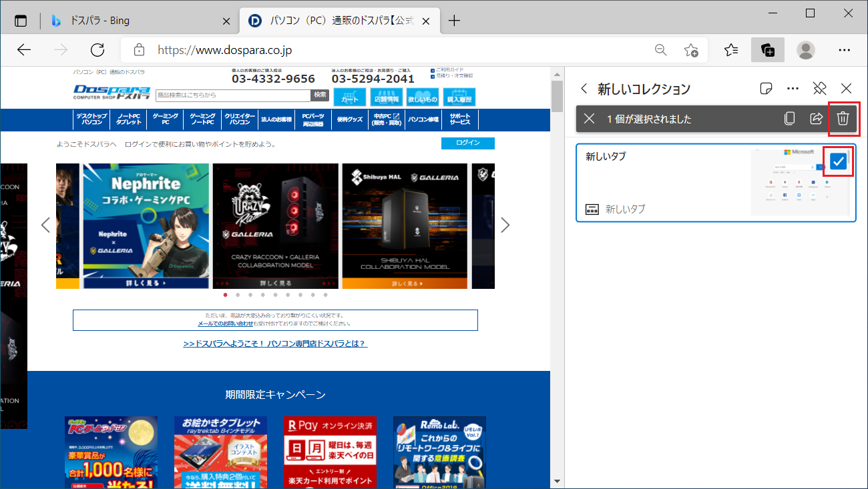Open ゲーミングノートPC menu item

click(x=202, y=119)
